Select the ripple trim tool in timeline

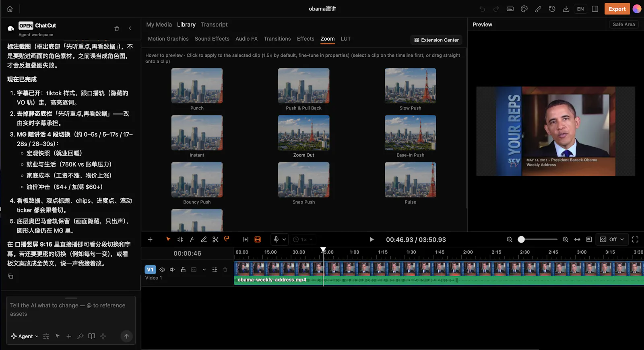tap(180, 239)
